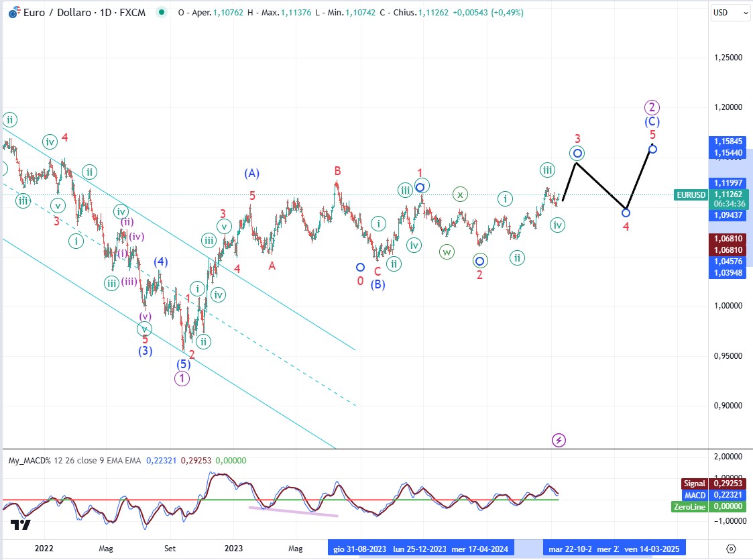This screenshot has height=560, width=753.
Task: Click the 1,20000 price axis value
Action: point(728,107)
